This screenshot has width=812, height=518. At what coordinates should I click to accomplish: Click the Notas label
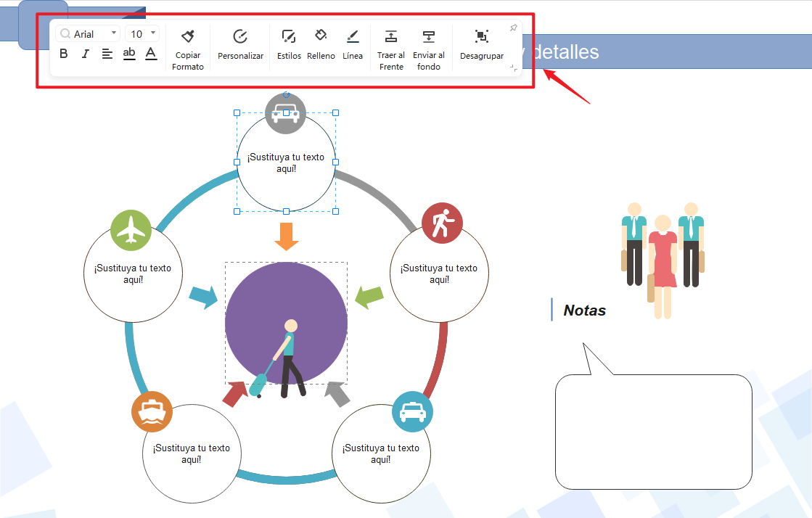coord(584,310)
